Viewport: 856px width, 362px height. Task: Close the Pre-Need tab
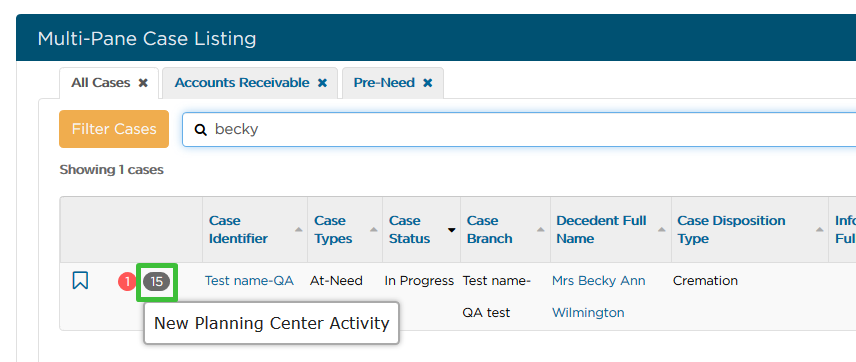(x=428, y=83)
